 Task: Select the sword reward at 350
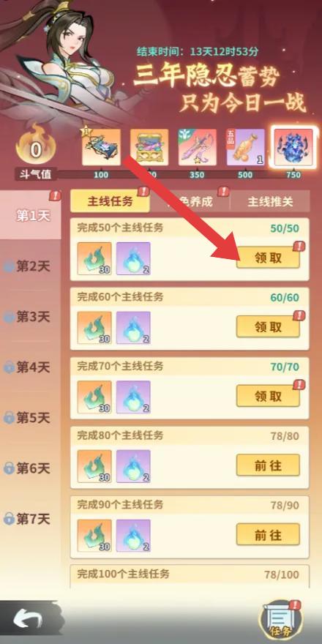[x=198, y=147]
